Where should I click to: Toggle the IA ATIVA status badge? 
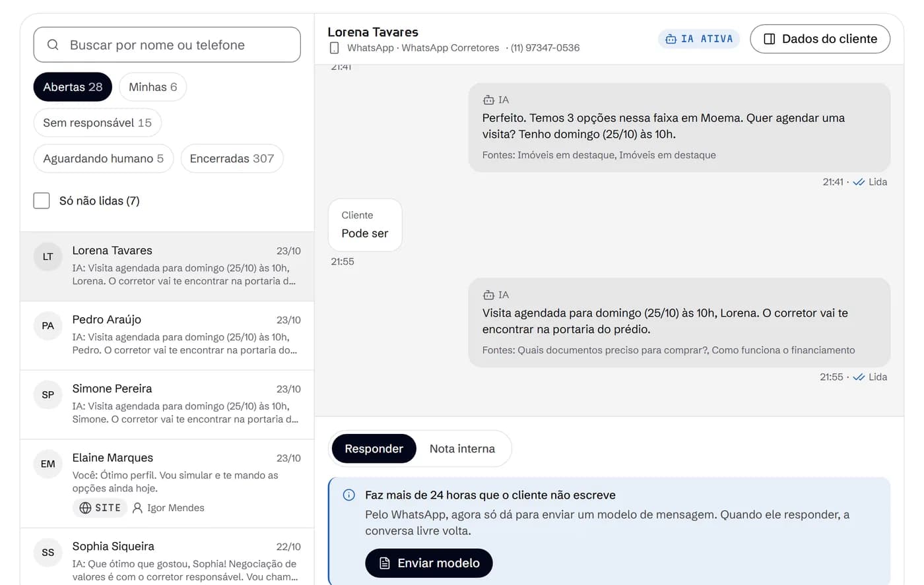tap(699, 39)
